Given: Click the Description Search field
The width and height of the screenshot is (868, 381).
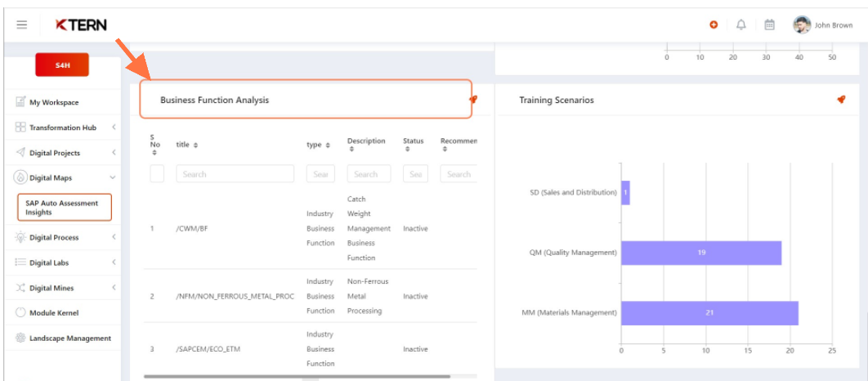Looking at the screenshot, I should coord(369,174).
